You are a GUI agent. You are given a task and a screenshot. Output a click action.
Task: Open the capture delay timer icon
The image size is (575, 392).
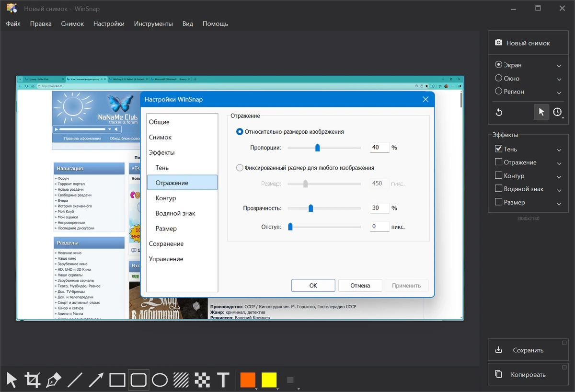tap(557, 112)
